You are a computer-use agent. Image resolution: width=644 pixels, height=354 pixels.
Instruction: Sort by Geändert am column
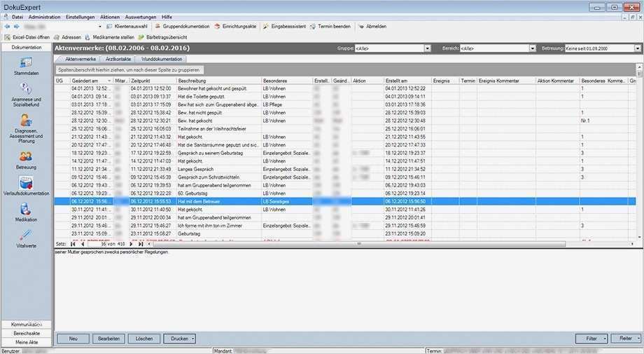click(91, 81)
